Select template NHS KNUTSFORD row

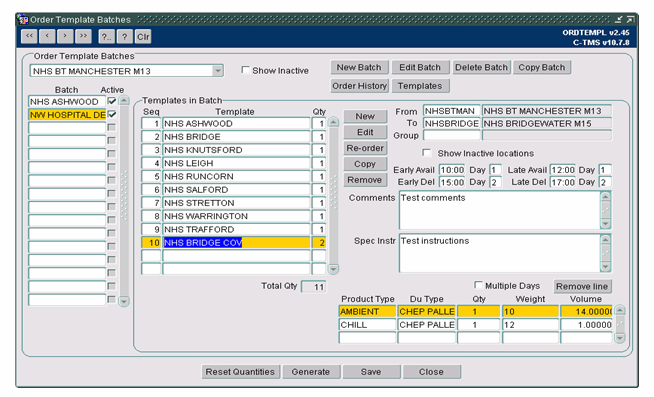pyautogui.click(x=236, y=150)
